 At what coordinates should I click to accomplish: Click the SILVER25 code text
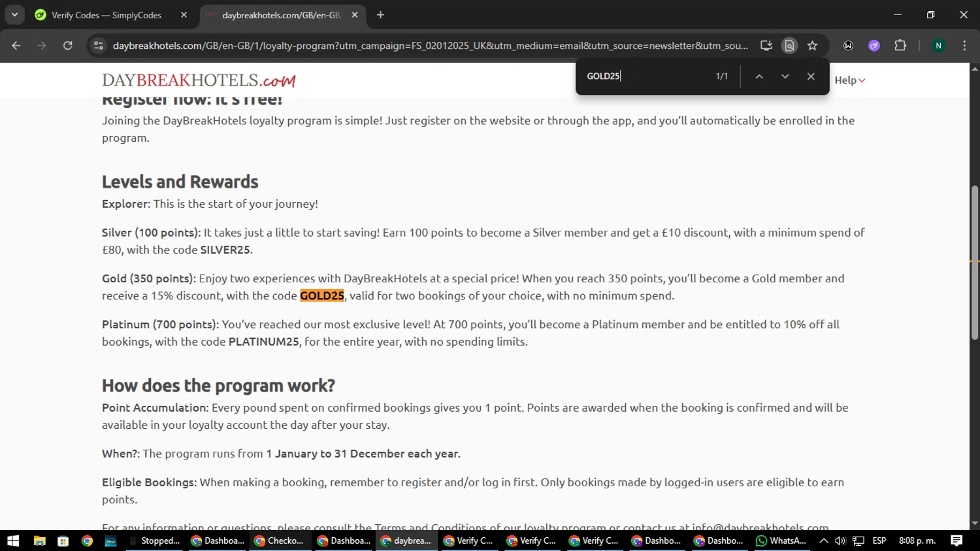[225, 250]
